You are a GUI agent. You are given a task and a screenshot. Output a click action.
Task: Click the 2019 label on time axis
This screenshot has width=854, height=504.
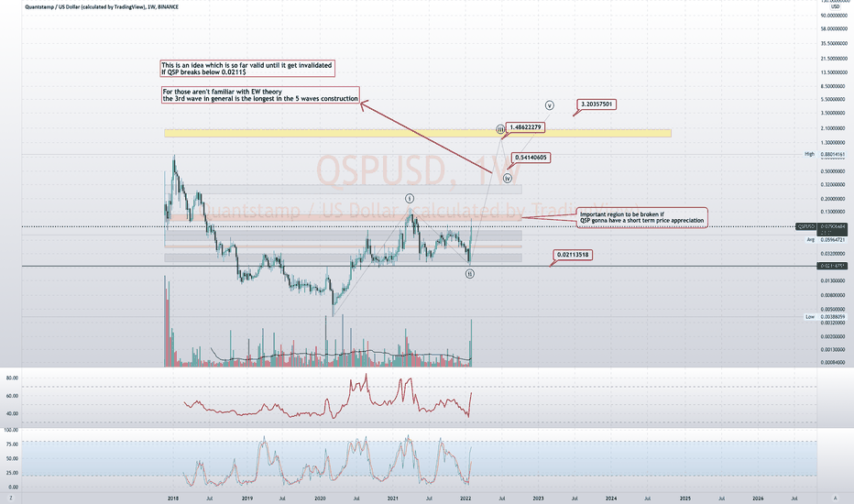(246, 498)
